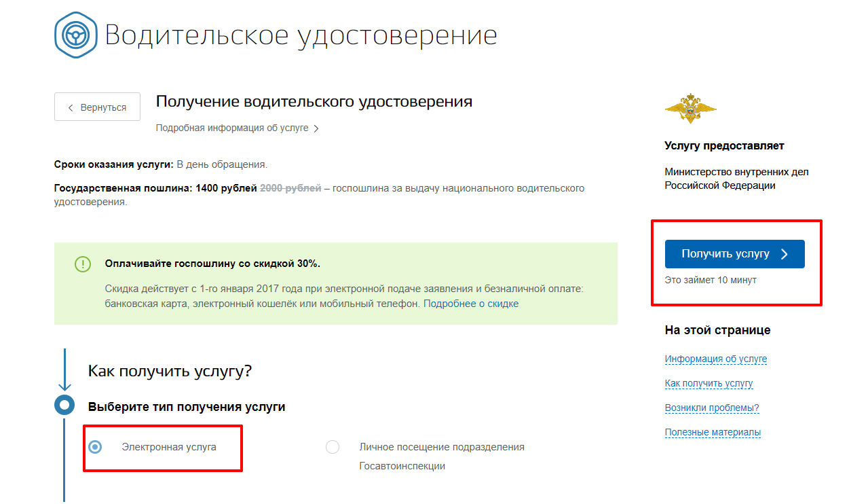868x504 pixels.
Task: Click the Получение водительского удостоверения heading
Action: point(314,102)
